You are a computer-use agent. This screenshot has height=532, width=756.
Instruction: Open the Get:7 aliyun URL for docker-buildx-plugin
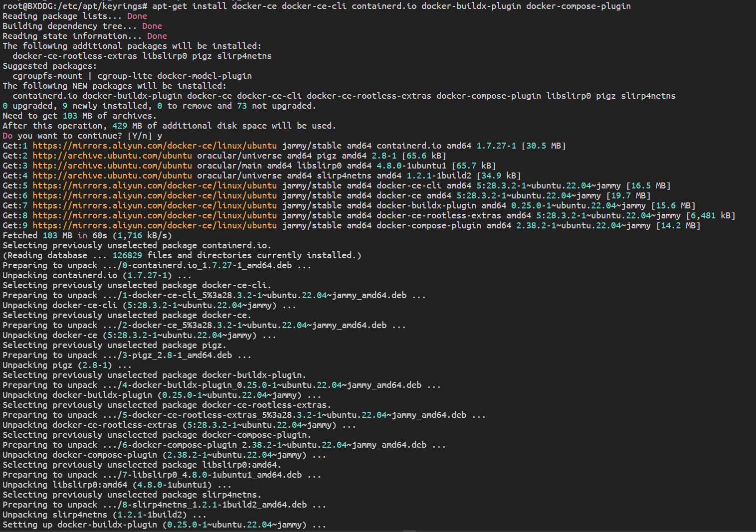[x=155, y=205]
